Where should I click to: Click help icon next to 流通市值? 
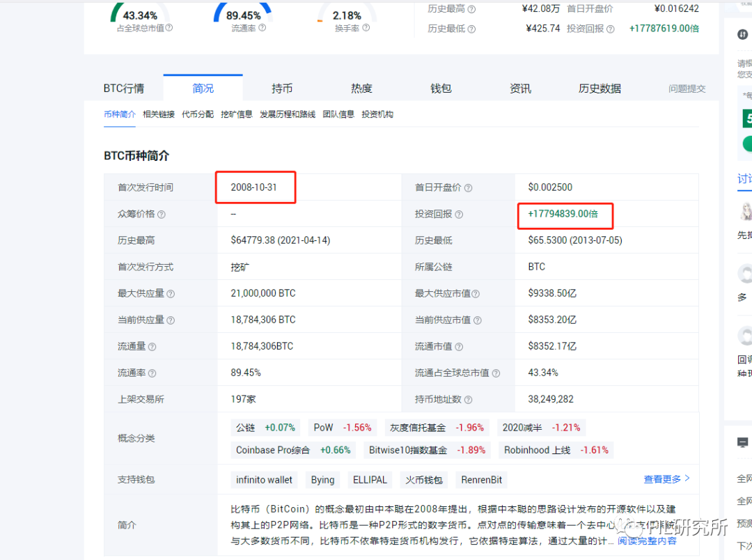pyautogui.click(x=459, y=346)
